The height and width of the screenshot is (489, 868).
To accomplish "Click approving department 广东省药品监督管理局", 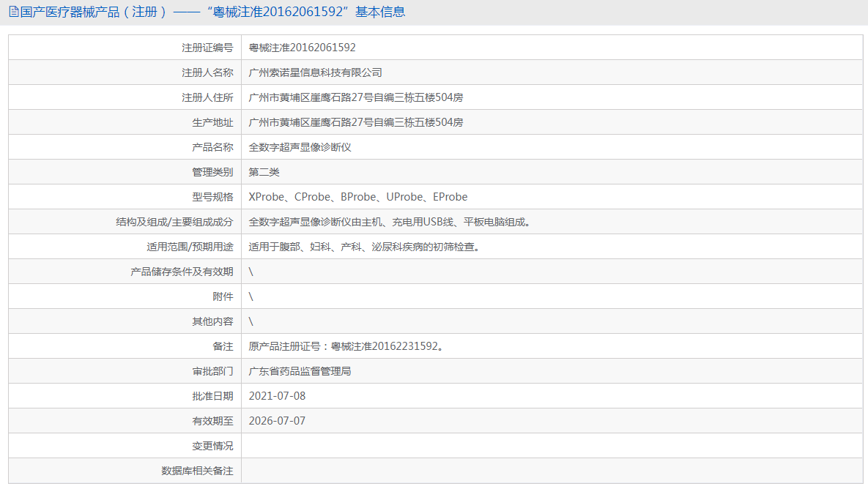I will click(x=300, y=371).
